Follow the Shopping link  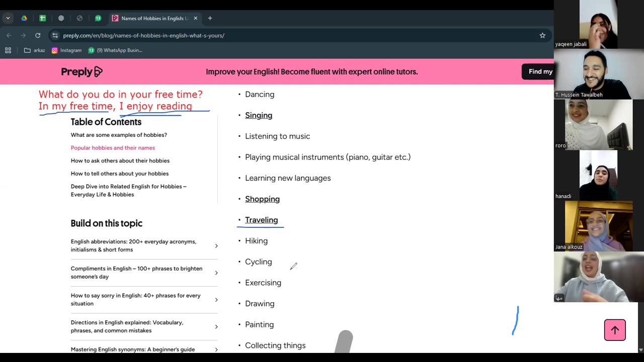pyautogui.click(x=262, y=199)
